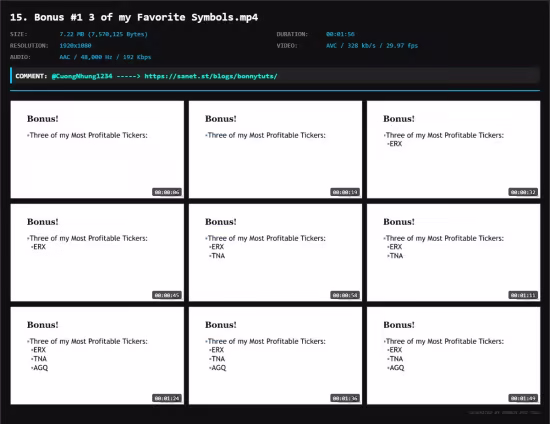550x424 pixels.
Task: Click the 00:01:24 timestamp badge
Action: point(167,398)
